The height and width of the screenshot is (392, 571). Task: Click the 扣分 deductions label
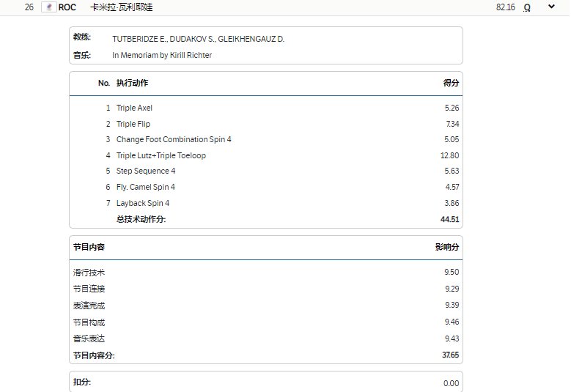82,382
